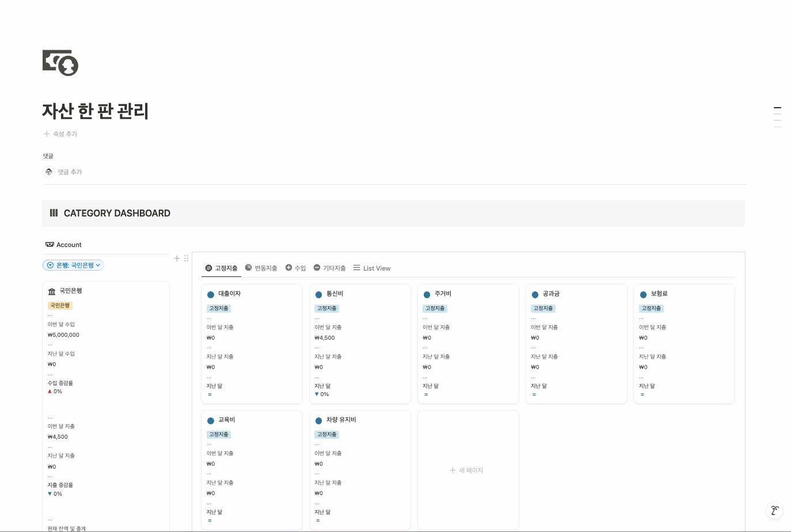Click the money page icon above title

pyautogui.click(x=60, y=63)
